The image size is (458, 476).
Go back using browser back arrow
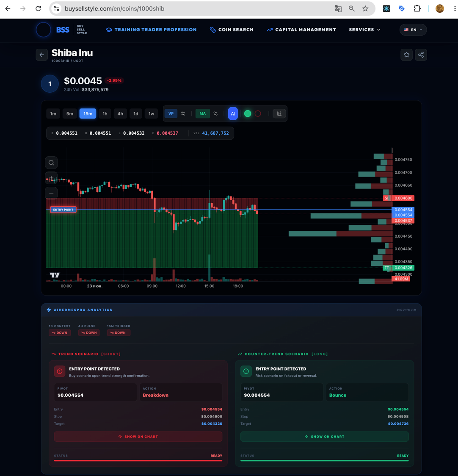coord(8,8)
